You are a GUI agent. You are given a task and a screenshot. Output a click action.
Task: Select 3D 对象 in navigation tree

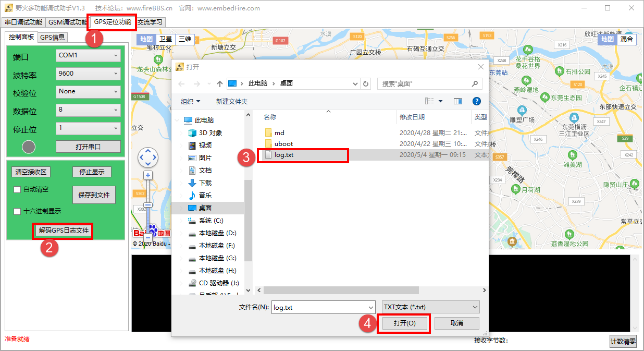210,133
